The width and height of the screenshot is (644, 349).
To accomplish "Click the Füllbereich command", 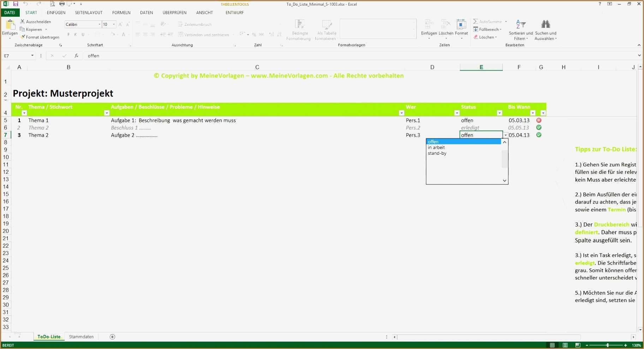I will [488, 29].
